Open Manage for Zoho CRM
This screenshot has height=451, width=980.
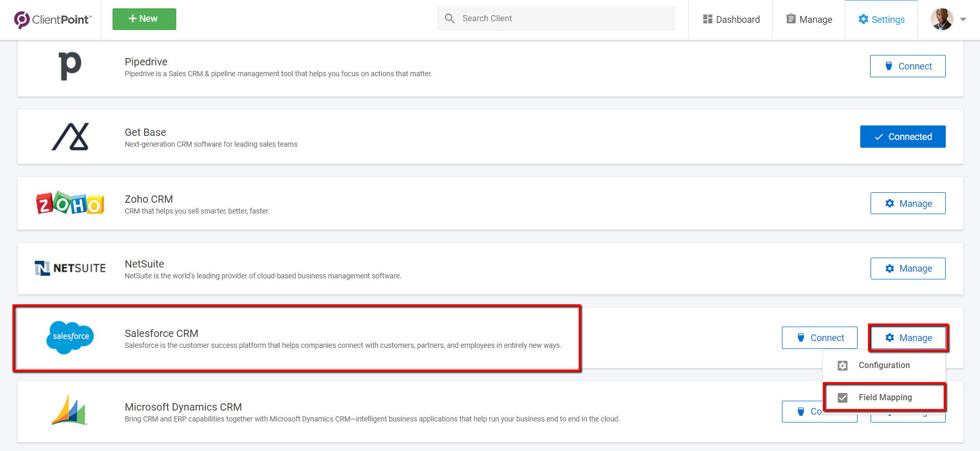tap(908, 203)
